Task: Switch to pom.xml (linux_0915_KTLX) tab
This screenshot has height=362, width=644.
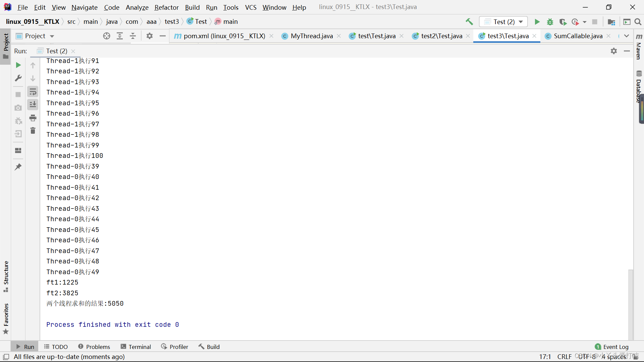Action: coord(224,36)
